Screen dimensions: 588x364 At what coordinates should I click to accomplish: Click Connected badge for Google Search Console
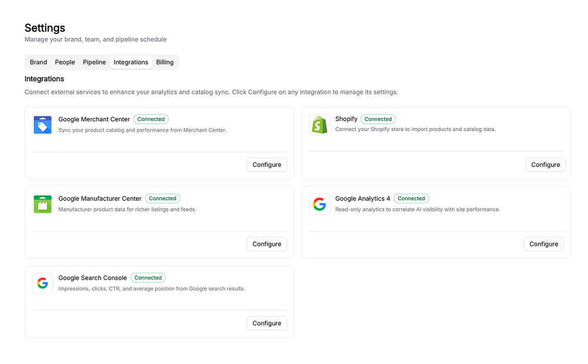(x=148, y=278)
